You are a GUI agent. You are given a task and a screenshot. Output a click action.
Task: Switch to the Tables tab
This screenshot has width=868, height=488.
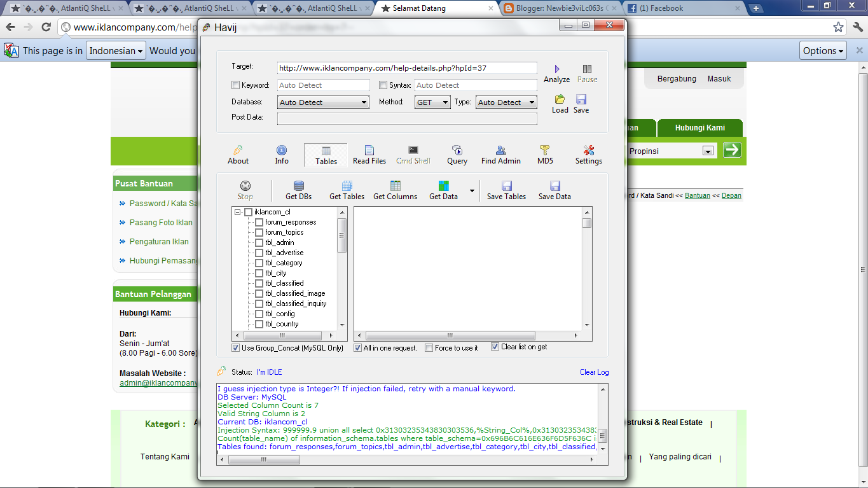pos(326,155)
